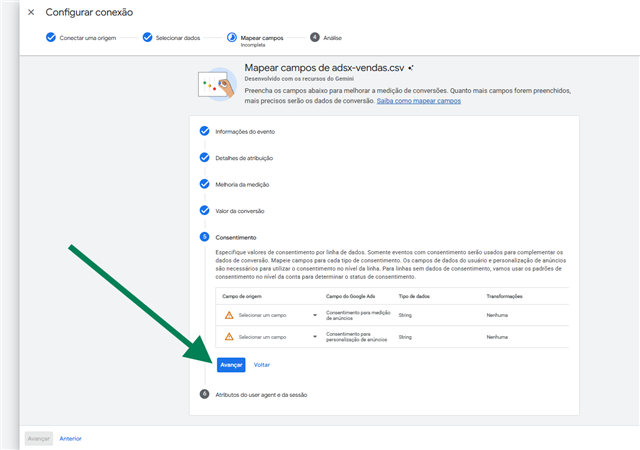Viewport: 640px width, 450px height.
Task: Click the Campo do Google Ads column header
Action: point(350,296)
